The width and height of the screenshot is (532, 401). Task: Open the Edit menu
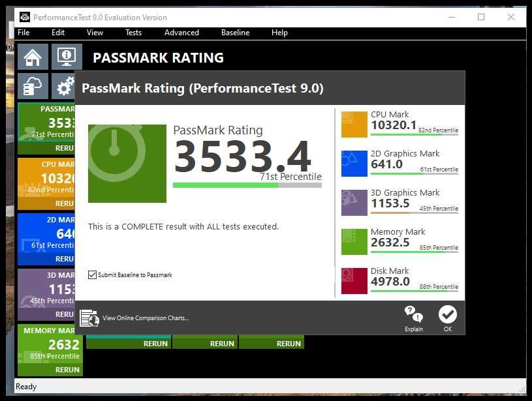coord(58,33)
